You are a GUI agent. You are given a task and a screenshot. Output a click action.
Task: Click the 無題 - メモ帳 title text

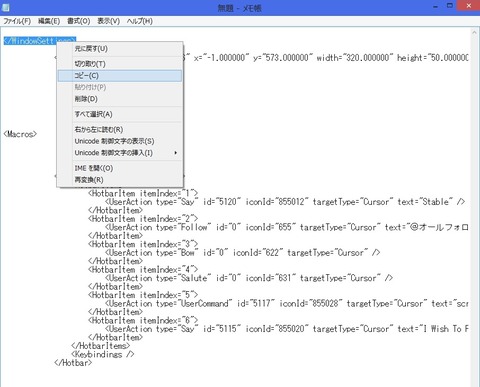[x=239, y=8]
